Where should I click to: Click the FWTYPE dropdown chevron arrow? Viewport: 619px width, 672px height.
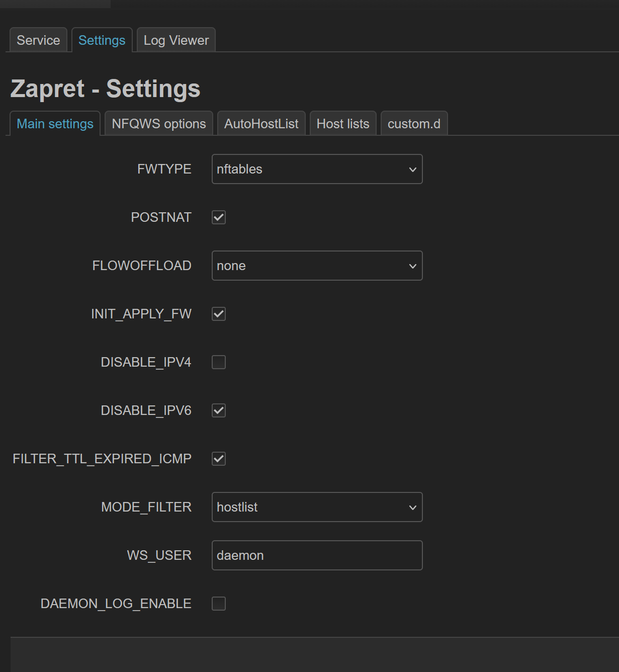[x=412, y=170]
